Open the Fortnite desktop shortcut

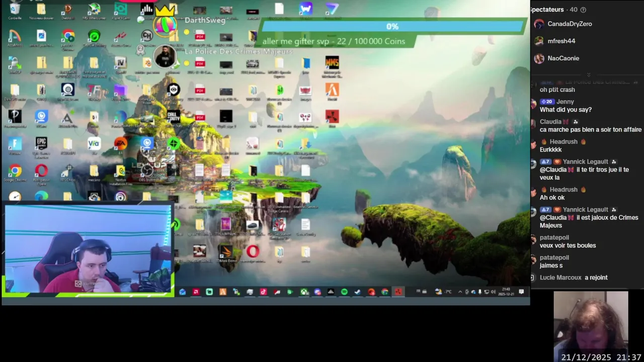click(15, 146)
